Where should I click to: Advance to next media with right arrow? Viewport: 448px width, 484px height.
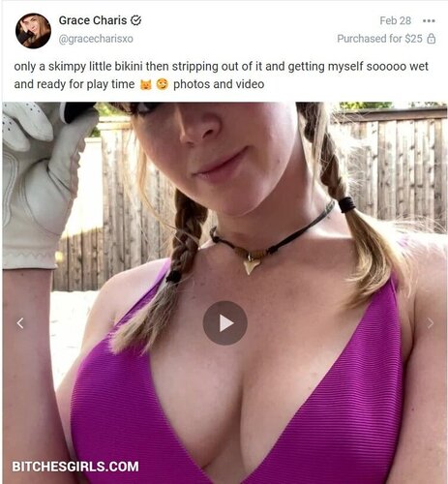click(x=430, y=323)
